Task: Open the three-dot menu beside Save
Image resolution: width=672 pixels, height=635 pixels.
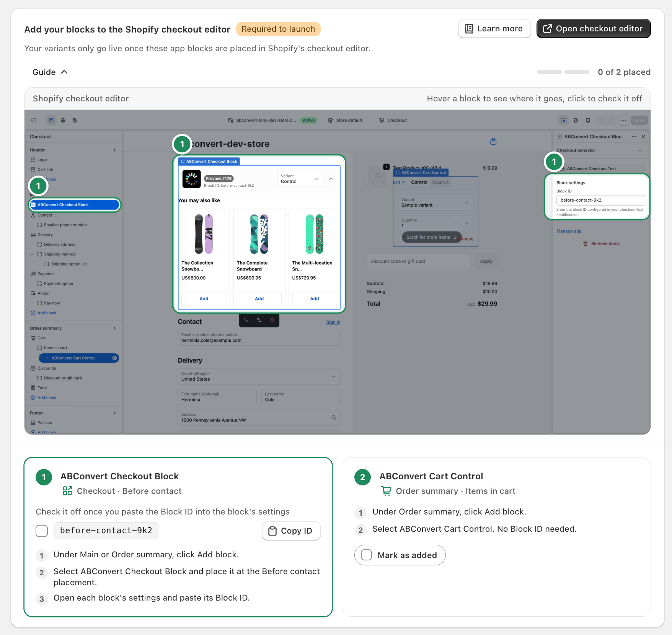Action: click(x=623, y=120)
